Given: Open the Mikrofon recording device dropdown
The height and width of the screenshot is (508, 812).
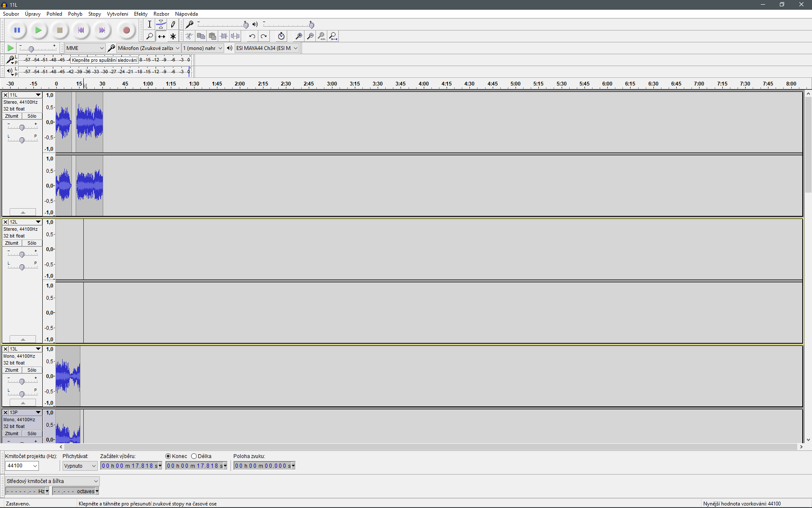Looking at the screenshot, I should click(148, 48).
